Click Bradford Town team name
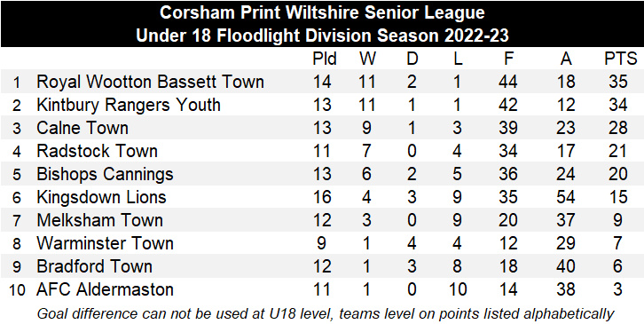 tap(94, 266)
